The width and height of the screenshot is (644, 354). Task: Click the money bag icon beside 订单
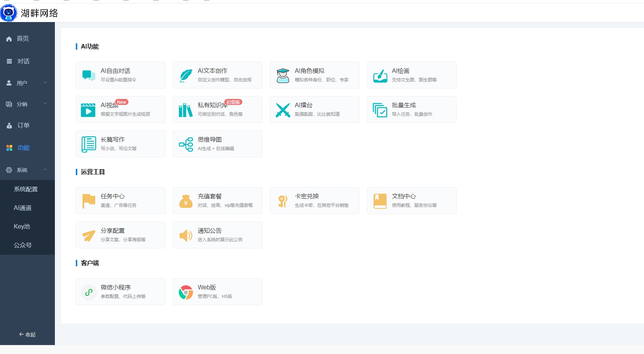(x=9, y=125)
